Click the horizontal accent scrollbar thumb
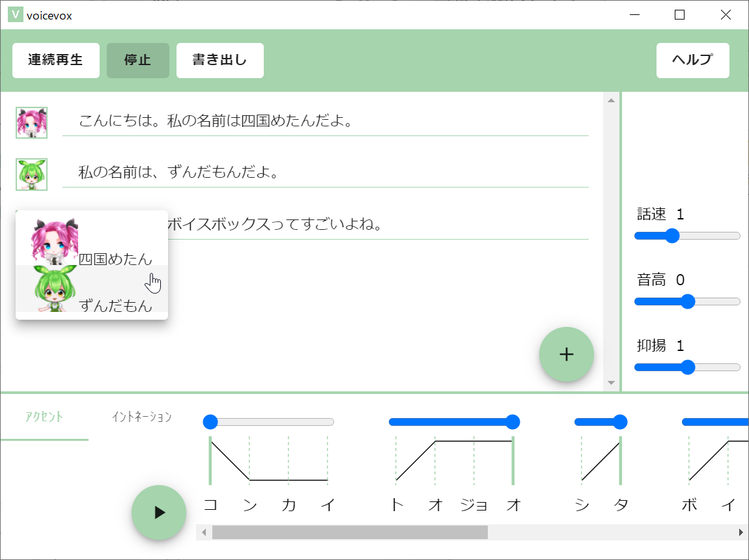The image size is (749, 560). pos(350,532)
